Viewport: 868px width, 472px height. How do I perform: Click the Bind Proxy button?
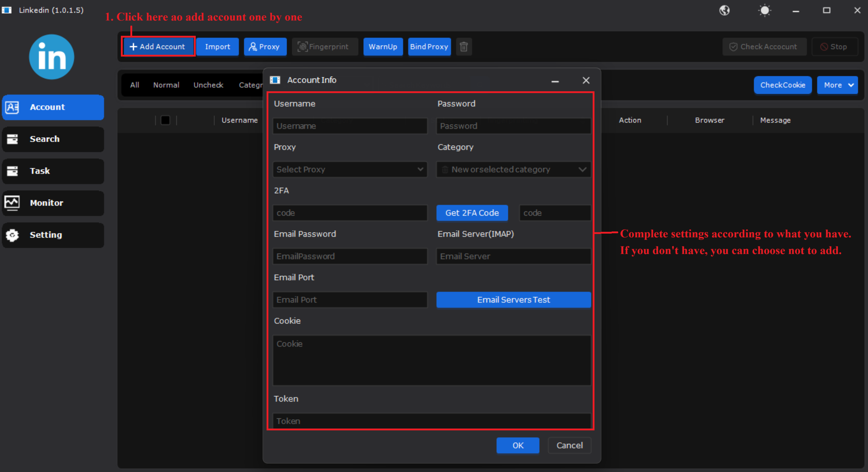point(429,47)
